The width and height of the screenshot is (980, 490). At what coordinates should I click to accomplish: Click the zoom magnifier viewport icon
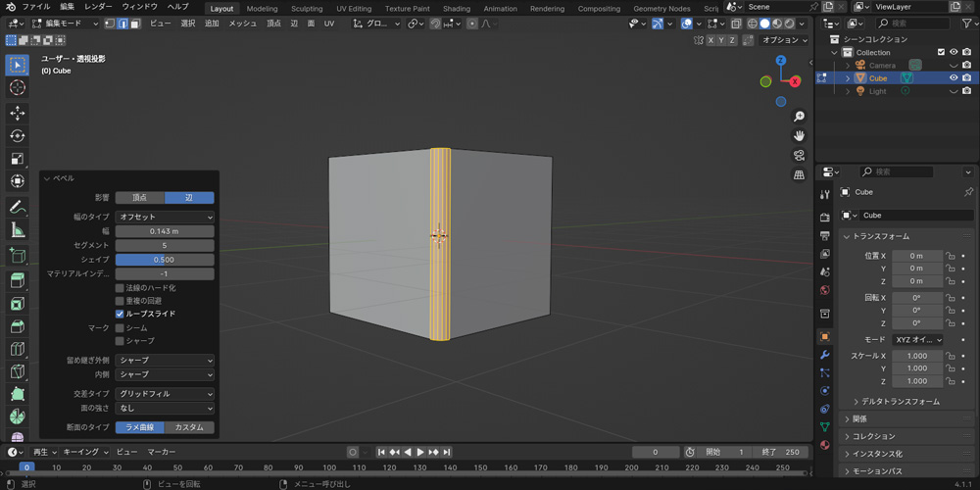[800, 117]
